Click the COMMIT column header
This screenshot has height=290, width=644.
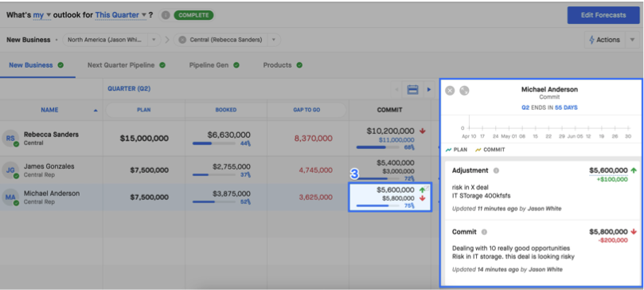pyautogui.click(x=389, y=110)
